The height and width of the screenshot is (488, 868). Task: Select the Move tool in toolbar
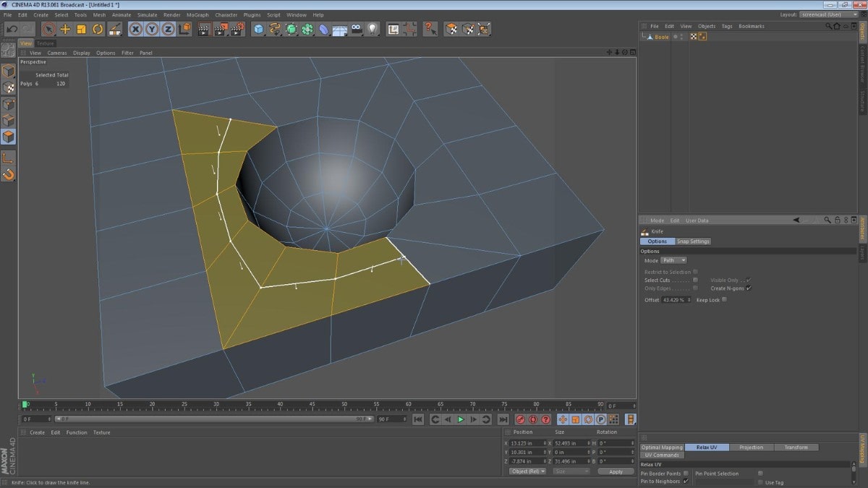point(65,29)
